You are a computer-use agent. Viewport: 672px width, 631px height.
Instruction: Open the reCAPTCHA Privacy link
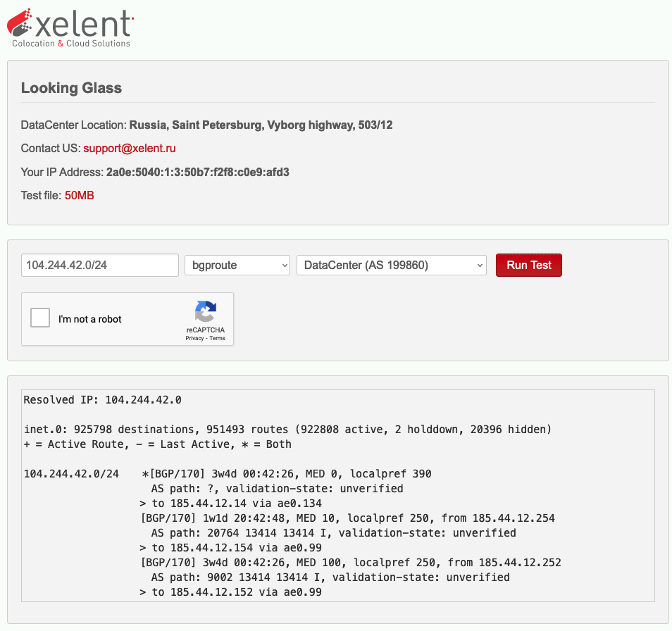pyautogui.click(x=194, y=339)
